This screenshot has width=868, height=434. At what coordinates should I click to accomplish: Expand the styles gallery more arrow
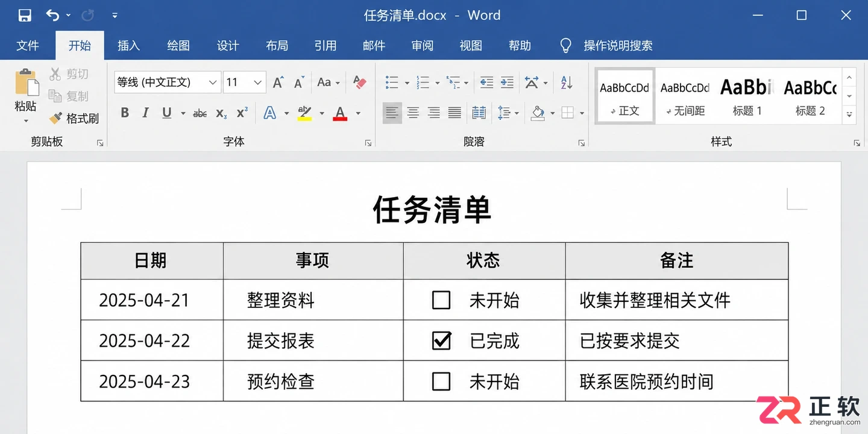(849, 114)
